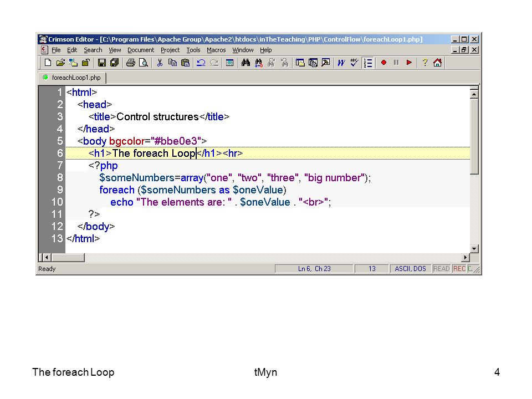Click the horizontal scrollbar thumb

pos(68,258)
